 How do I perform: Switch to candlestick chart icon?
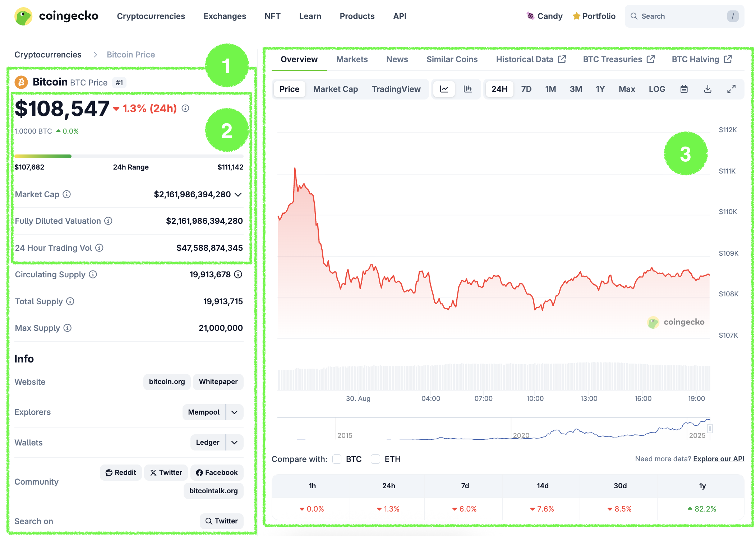point(468,89)
